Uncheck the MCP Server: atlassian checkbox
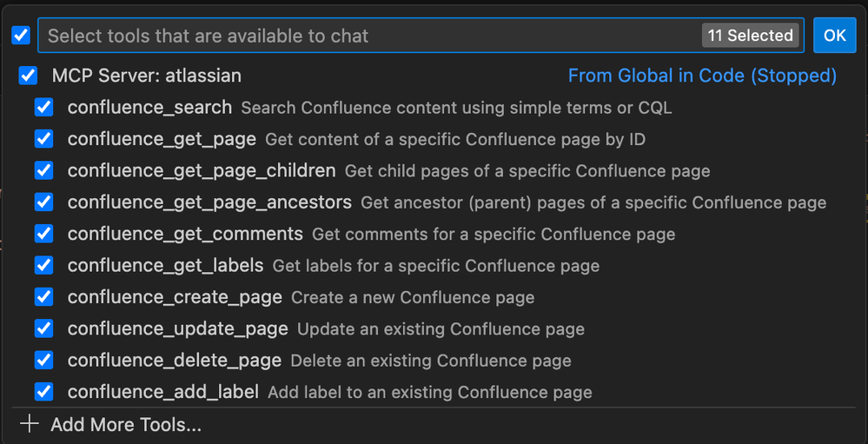 28,76
